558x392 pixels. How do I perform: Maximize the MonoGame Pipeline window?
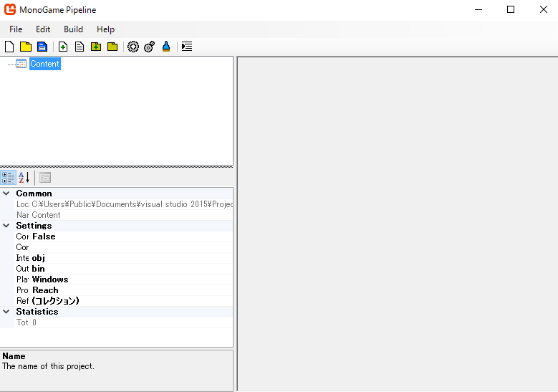(511, 9)
